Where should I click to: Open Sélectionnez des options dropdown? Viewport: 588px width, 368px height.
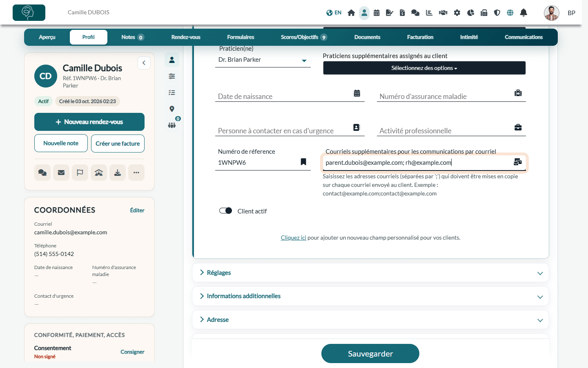coord(424,68)
